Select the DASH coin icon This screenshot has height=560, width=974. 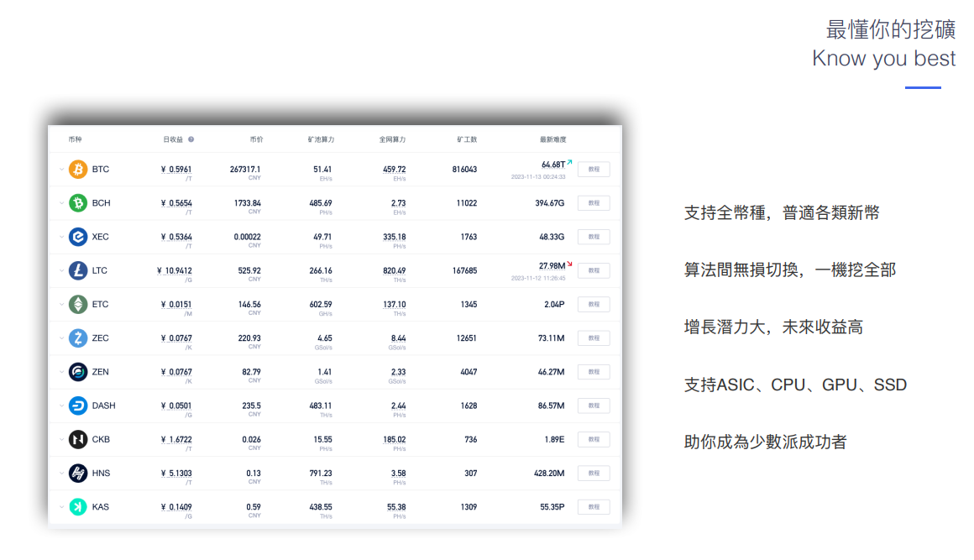click(78, 406)
